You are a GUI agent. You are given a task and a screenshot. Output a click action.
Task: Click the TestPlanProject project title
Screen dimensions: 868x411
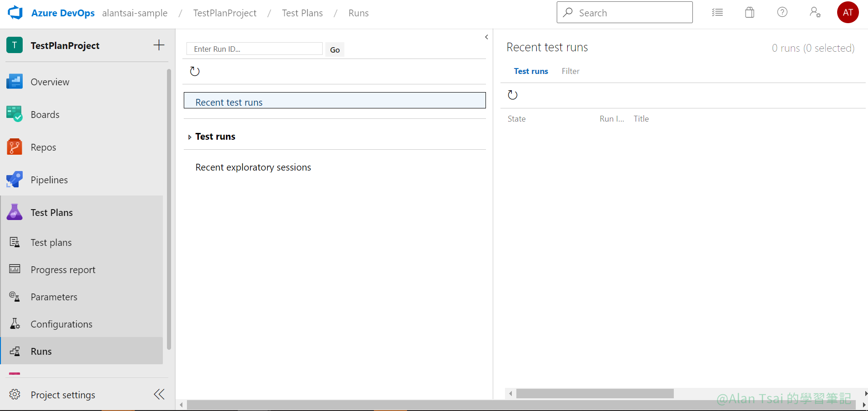[65, 45]
